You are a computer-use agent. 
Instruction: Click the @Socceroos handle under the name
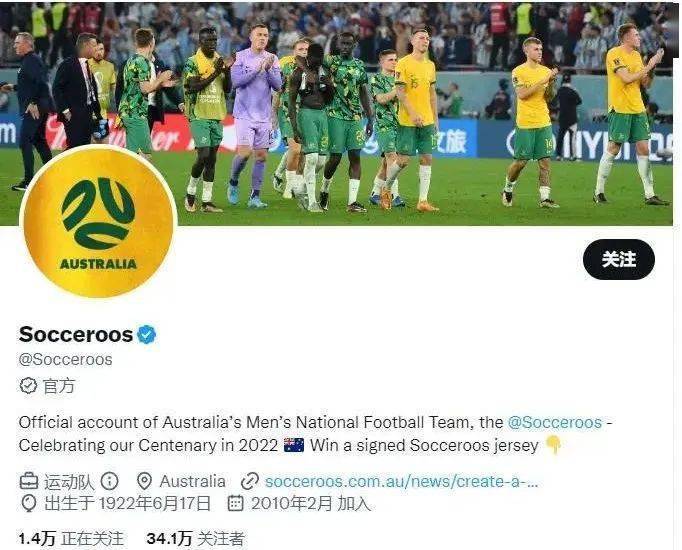point(65,360)
